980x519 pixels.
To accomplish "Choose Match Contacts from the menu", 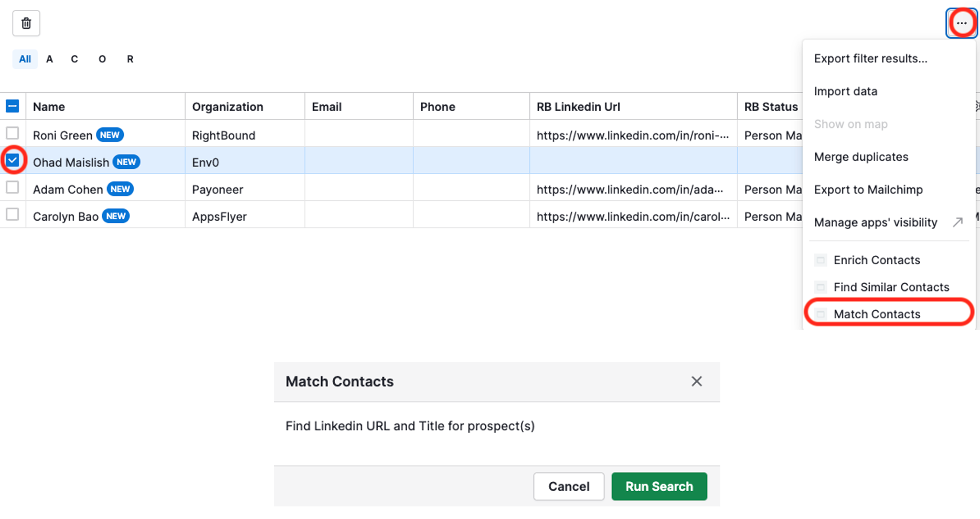I will [x=877, y=314].
